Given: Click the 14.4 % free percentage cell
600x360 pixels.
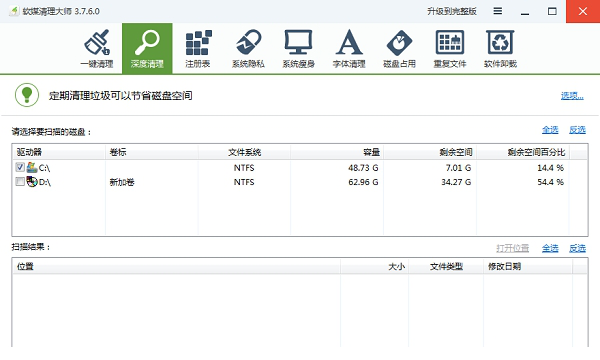Looking at the screenshot, I should (x=551, y=168).
